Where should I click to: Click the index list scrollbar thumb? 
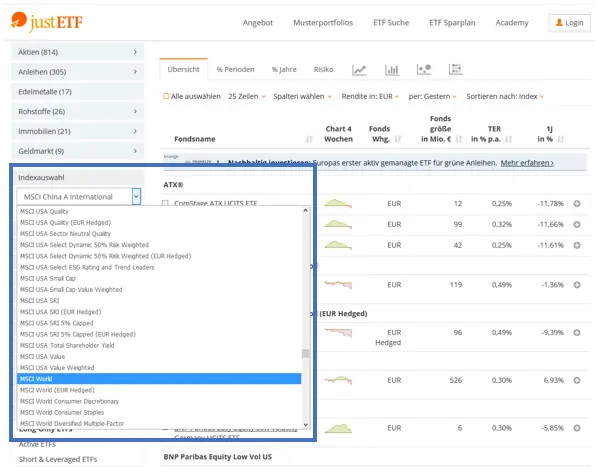(306, 353)
